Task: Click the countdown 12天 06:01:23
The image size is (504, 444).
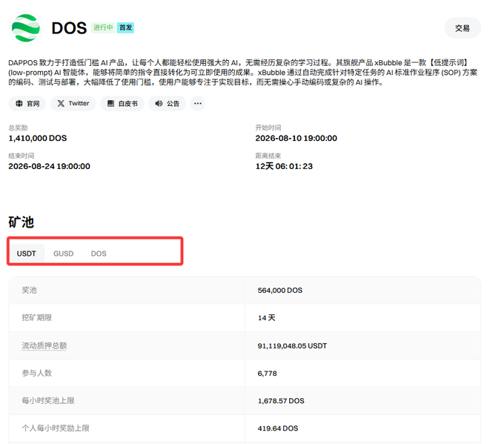Action: (284, 166)
